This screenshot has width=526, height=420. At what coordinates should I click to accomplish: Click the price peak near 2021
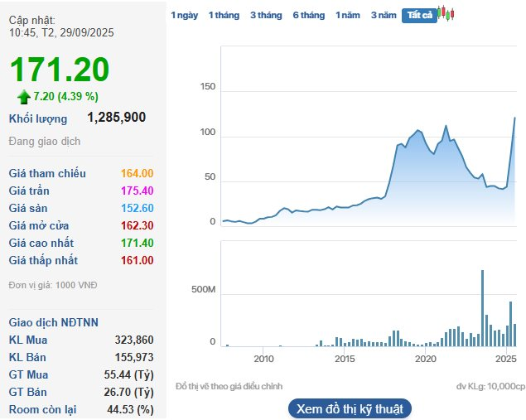point(446,127)
